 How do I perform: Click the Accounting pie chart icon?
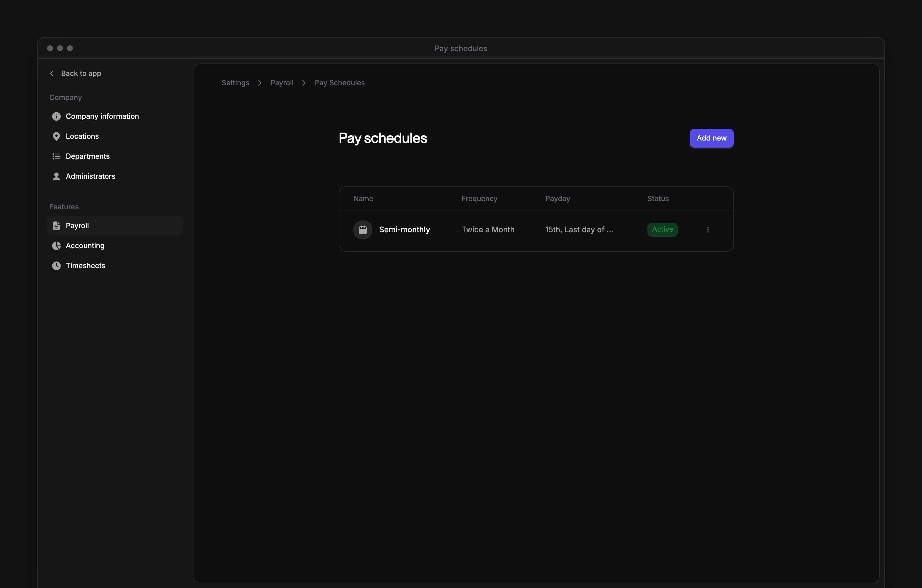click(x=56, y=246)
